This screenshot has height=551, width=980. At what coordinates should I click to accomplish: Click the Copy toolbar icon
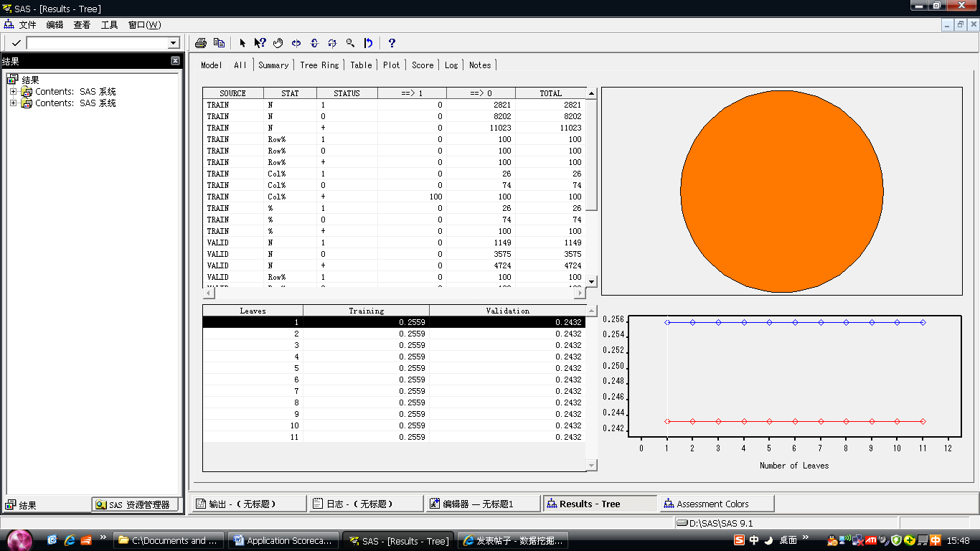click(x=219, y=43)
